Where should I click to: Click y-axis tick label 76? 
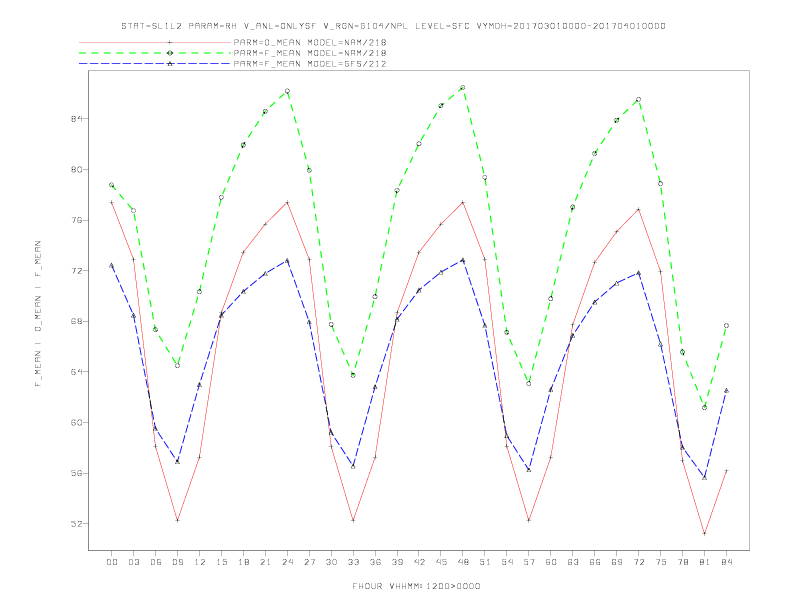(x=76, y=220)
